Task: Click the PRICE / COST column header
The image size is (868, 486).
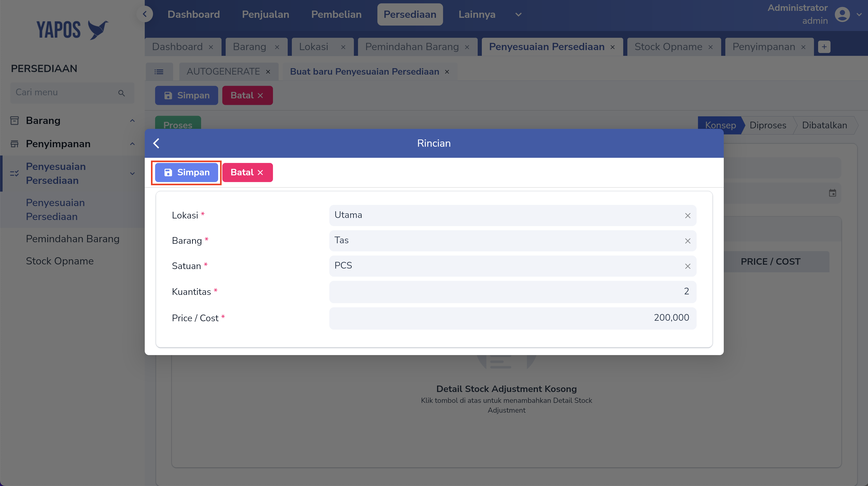Action: 770,262
